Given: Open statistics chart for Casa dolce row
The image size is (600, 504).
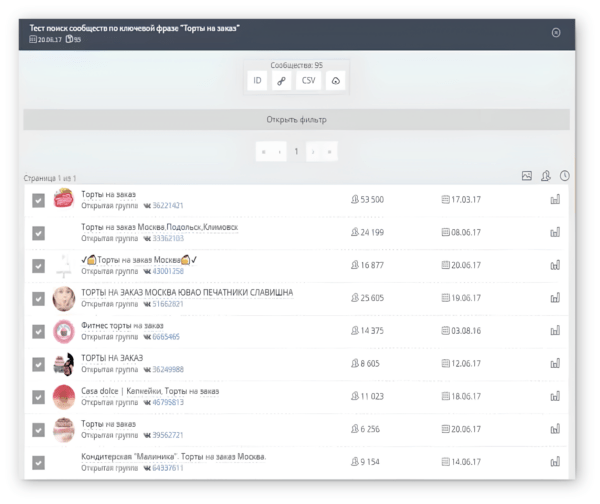Looking at the screenshot, I should 555,396.
